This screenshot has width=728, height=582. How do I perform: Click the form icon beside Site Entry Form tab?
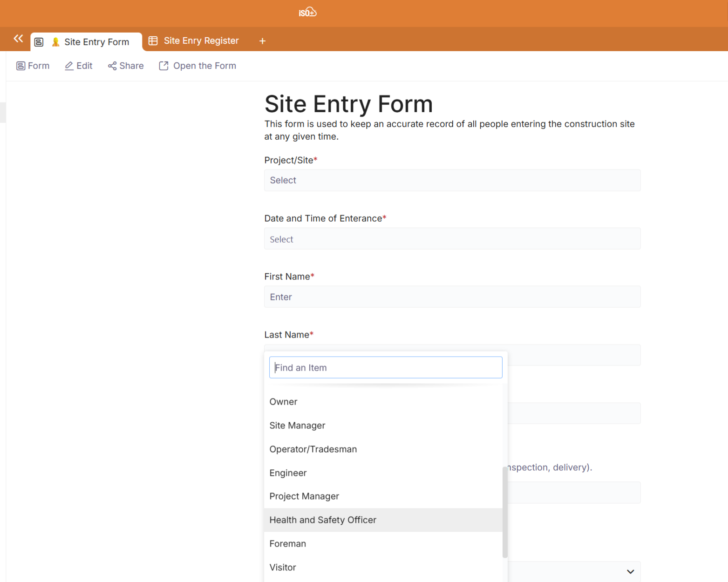(x=39, y=42)
